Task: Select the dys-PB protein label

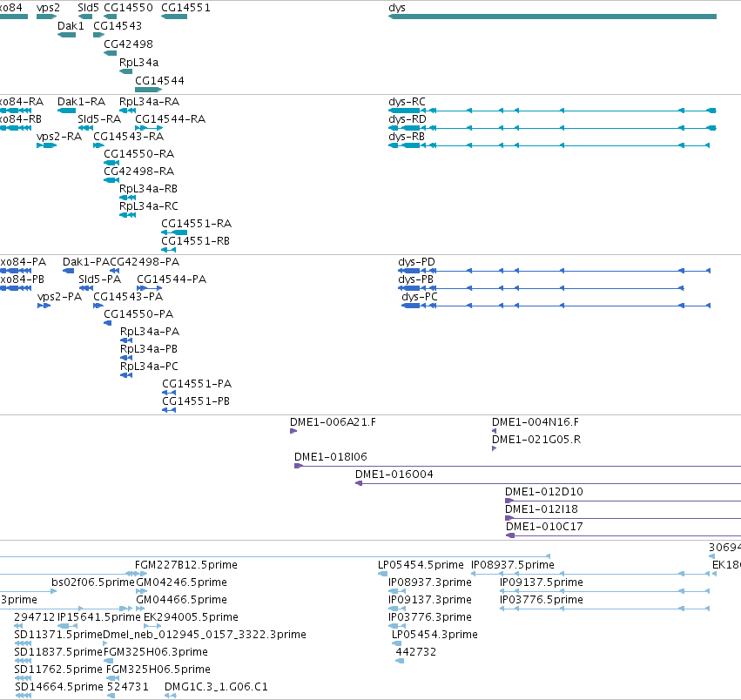Action: pos(416,279)
